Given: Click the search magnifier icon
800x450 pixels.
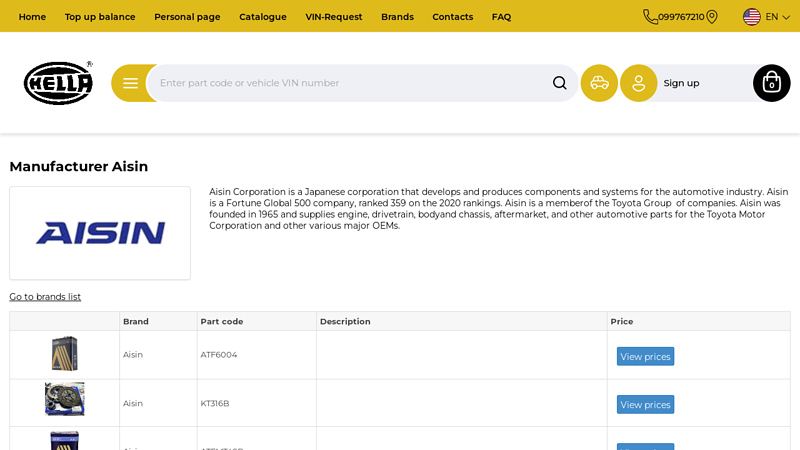Looking at the screenshot, I should [x=559, y=83].
